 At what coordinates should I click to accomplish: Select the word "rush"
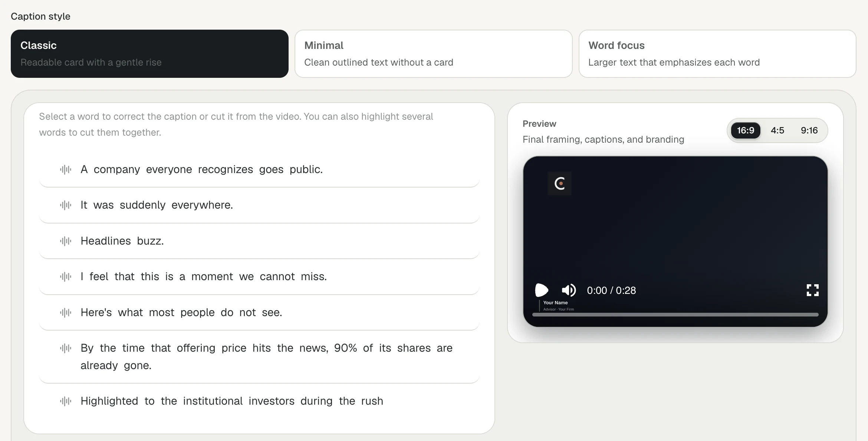click(x=372, y=401)
